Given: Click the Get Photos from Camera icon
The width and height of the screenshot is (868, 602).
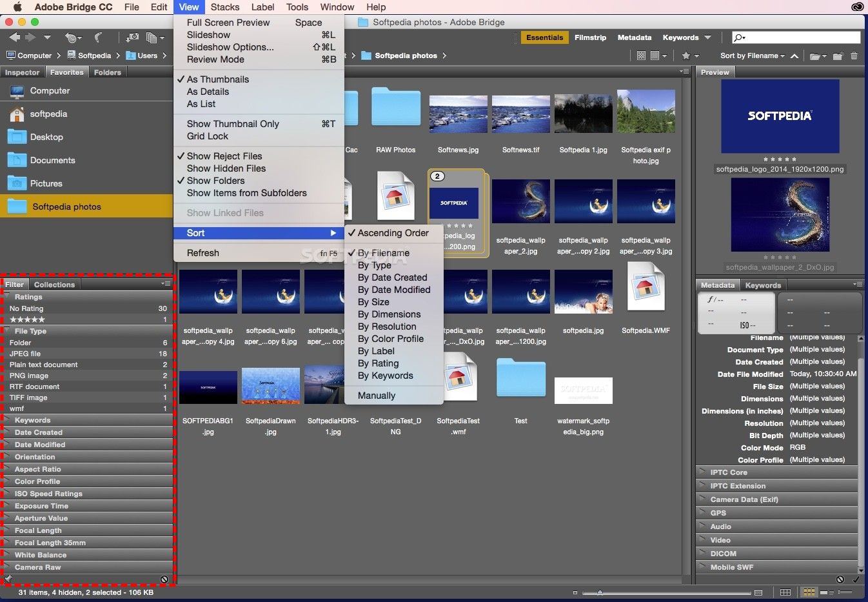Looking at the screenshot, I should tap(132, 38).
